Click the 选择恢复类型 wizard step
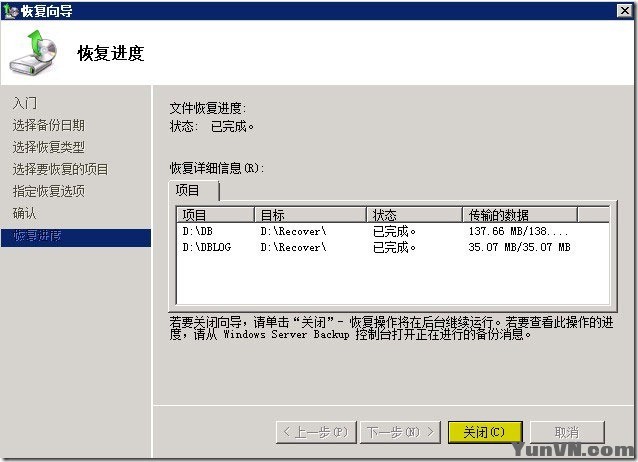Screen dimensions: 638x462 pos(49,147)
